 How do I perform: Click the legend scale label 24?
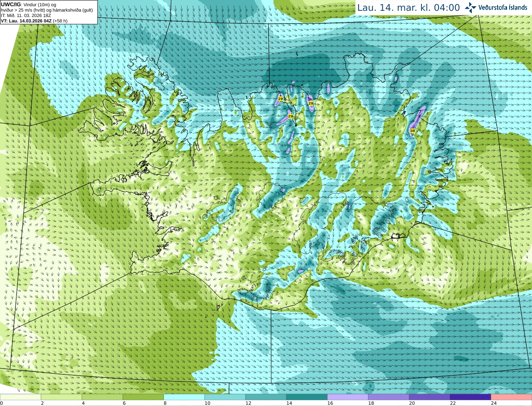494,403
